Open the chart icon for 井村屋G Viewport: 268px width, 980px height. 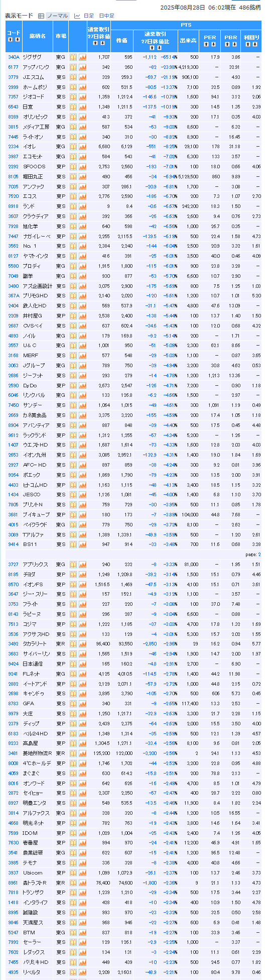[82, 316]
